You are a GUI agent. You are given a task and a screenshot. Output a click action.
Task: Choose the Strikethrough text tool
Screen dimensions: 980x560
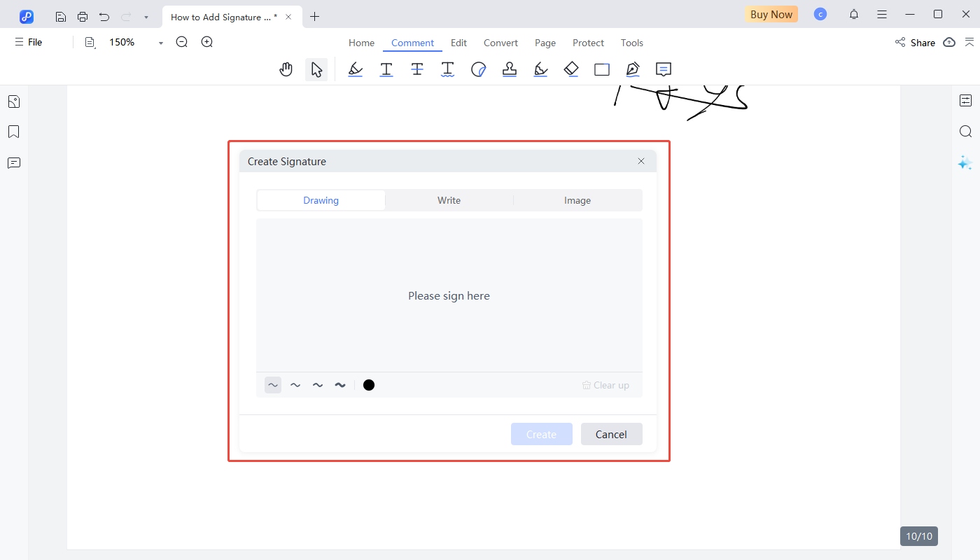[417, 69]
